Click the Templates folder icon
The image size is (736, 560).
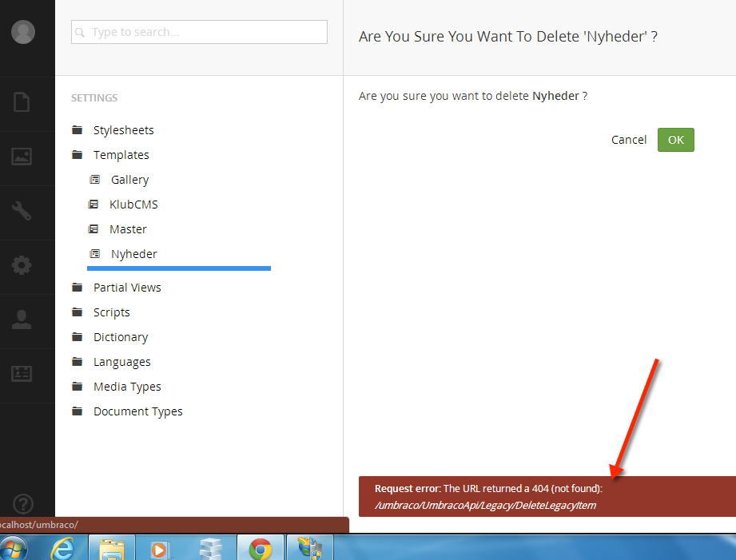77,154
